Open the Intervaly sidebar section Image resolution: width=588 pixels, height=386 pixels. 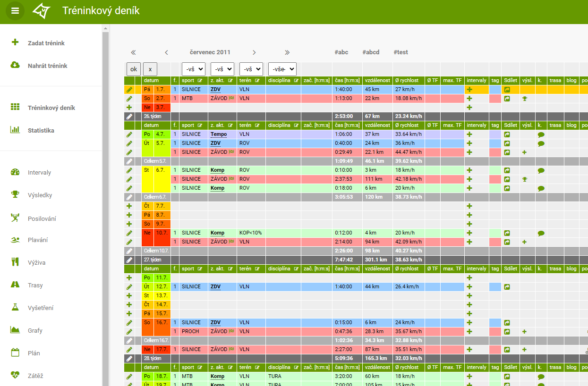[x=39, y=172]
